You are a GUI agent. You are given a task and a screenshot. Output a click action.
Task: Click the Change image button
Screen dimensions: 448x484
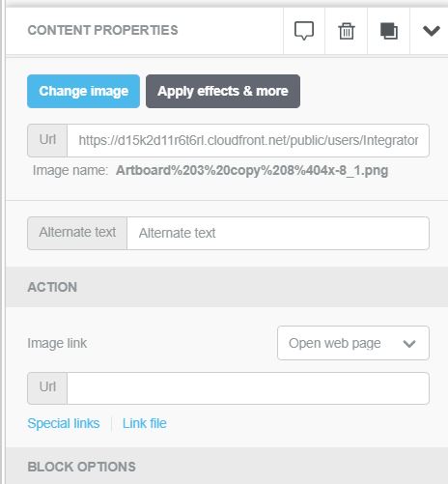click(84, 92)
